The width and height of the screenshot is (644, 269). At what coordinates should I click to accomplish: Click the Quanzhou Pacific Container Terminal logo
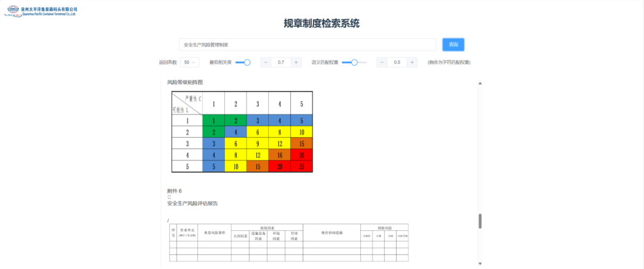[x=40, y=11]
